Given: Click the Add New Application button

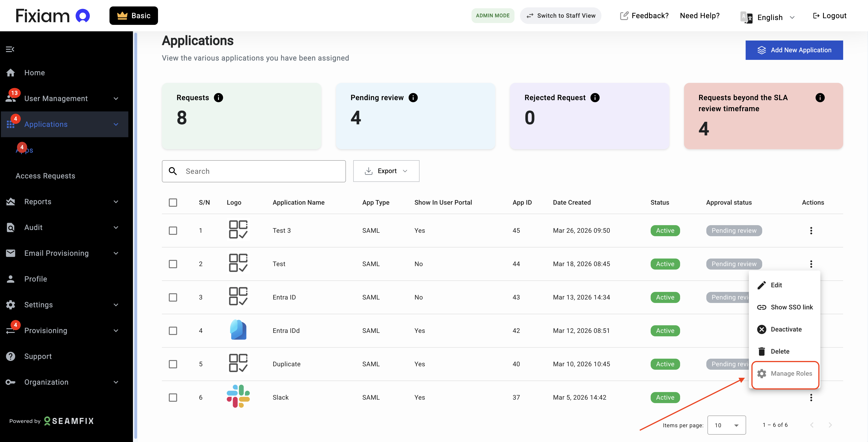Looking at the screenshot, I should tap(794, 50).
